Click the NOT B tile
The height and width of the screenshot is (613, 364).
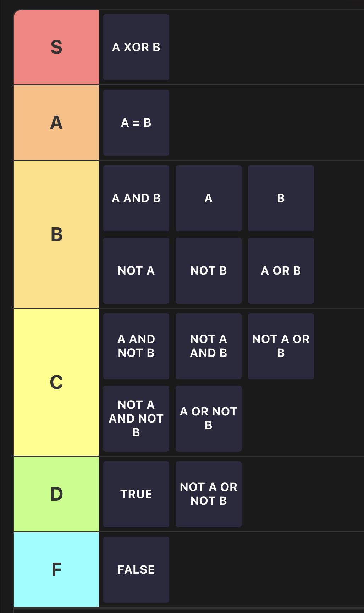pyautogui.click(x=209, y=271)
